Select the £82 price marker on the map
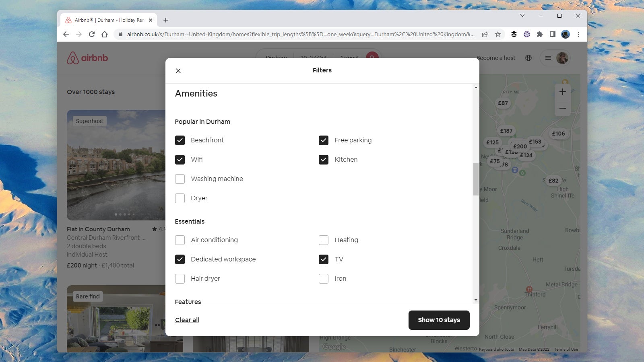644x362 pixels. pos(553,181)
